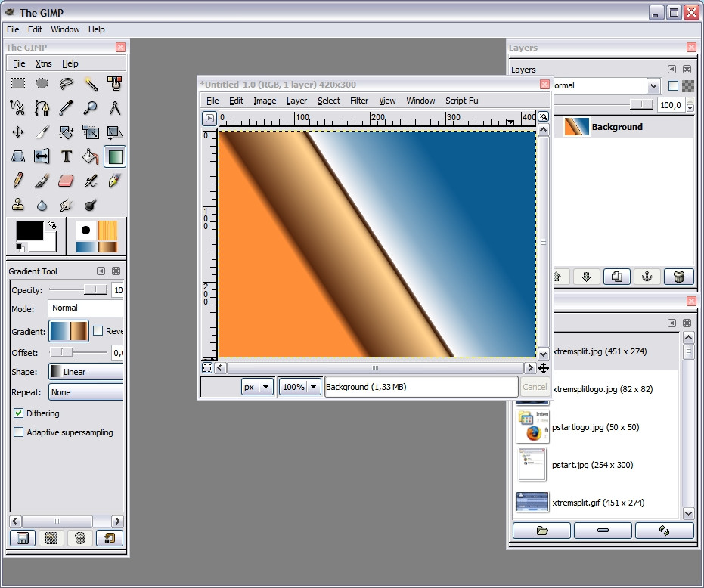The width and height of the screenshot is (704, 588).
Task: Delete layer with the Layers trash icon
Action: (678, 277)
